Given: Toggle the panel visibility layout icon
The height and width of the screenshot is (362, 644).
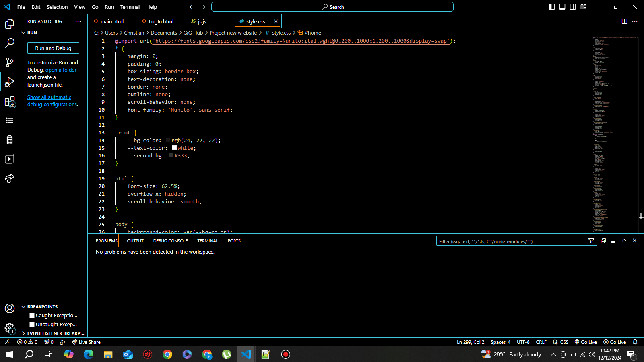Looking at the screenshot, I should coord(562,7).
